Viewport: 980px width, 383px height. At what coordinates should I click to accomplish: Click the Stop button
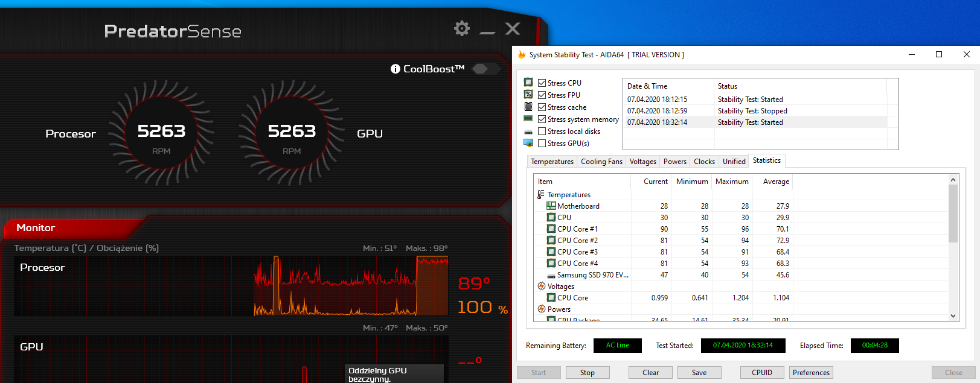(588, 373)
